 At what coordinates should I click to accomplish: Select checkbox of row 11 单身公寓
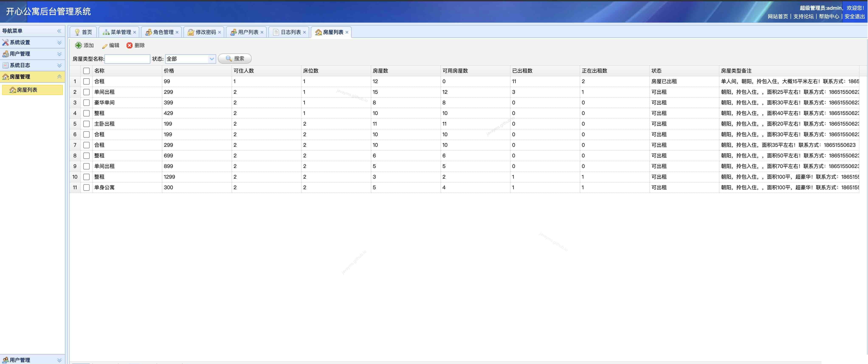(x=86, y=188)
